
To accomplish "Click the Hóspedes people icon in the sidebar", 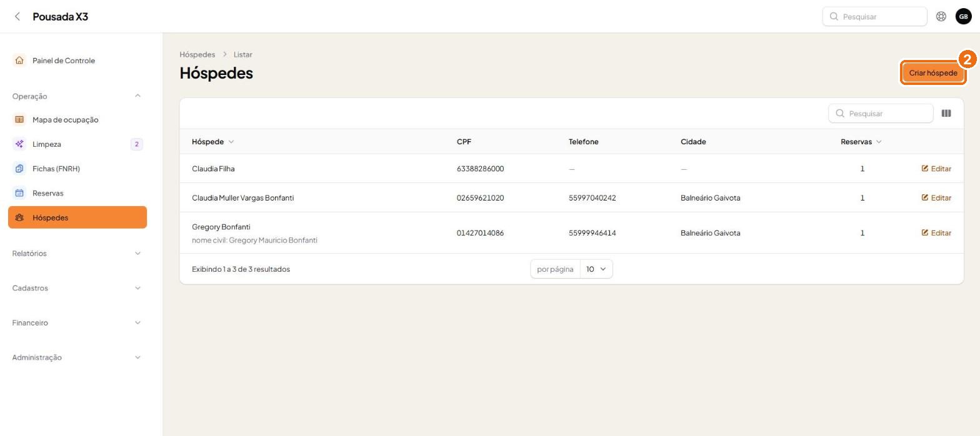I will click(19, 217).
